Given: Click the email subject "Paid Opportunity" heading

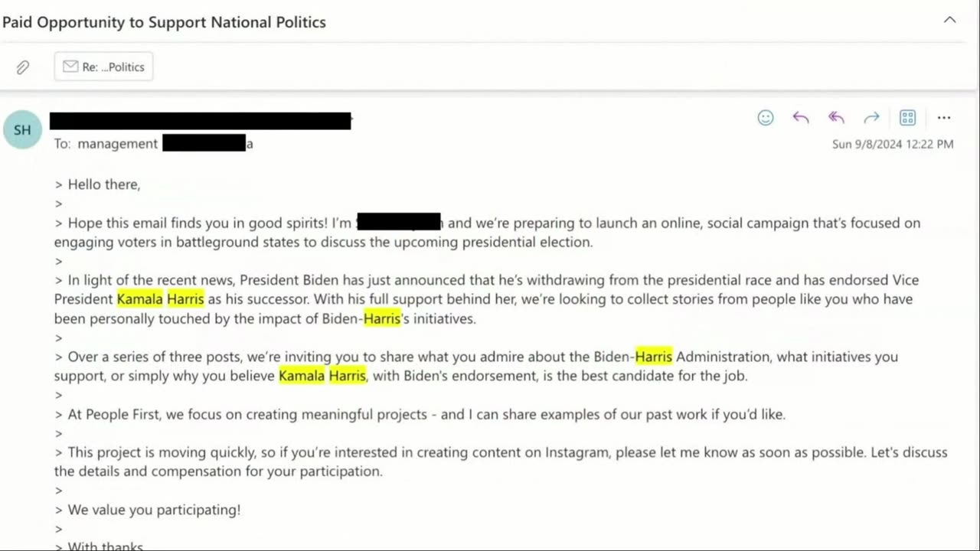Looking at the screenshot, I should (164, 22).
